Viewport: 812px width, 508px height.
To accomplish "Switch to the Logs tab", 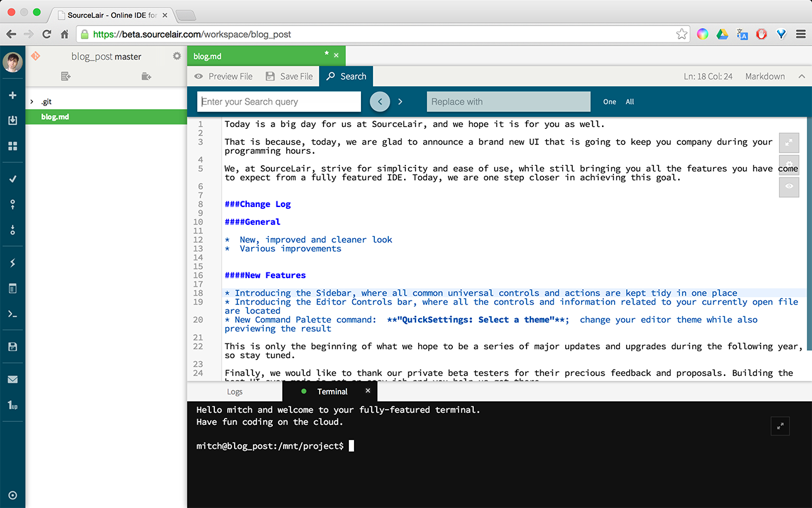I will coord(235,392).
